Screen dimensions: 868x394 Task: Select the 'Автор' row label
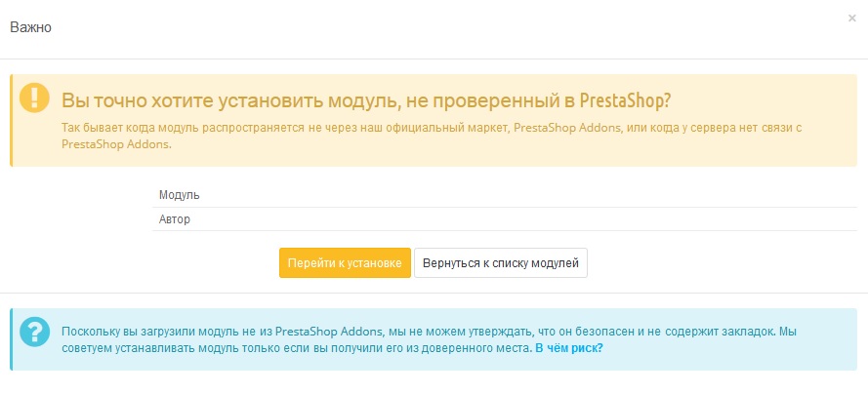(175, 218)
